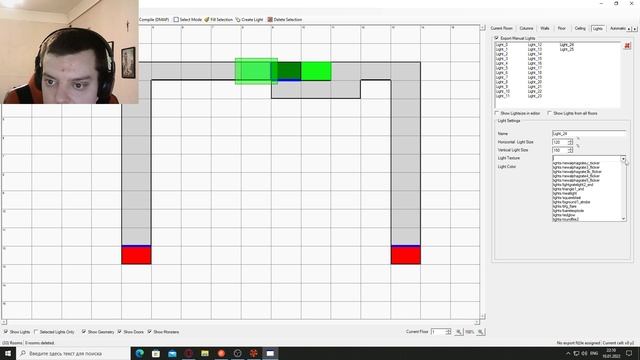Choose the big_flare texture option

click(x=564, y=206)
